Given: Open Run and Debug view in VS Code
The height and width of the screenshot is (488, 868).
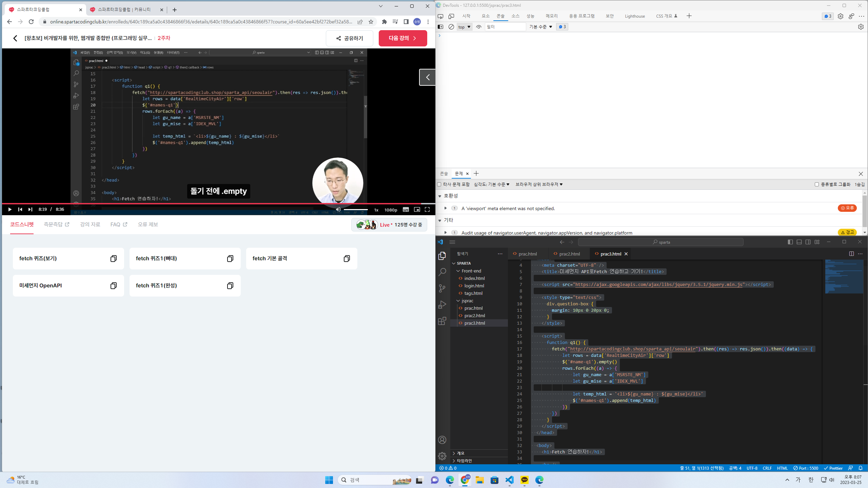Looking at the screenshot, I should (x=442, y=305).
